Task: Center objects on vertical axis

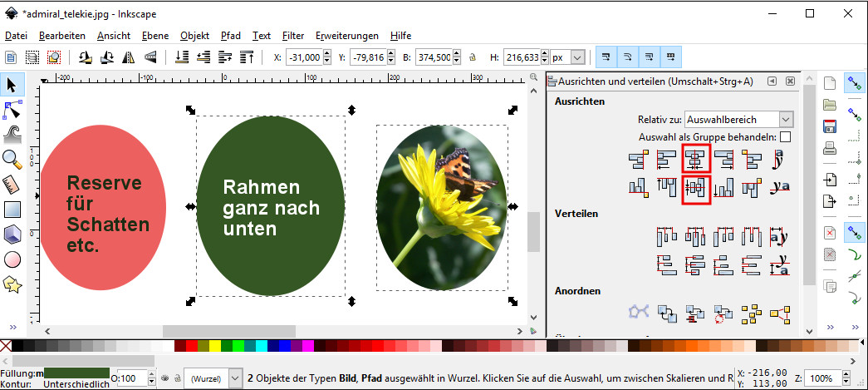Action: coord(696,160)
